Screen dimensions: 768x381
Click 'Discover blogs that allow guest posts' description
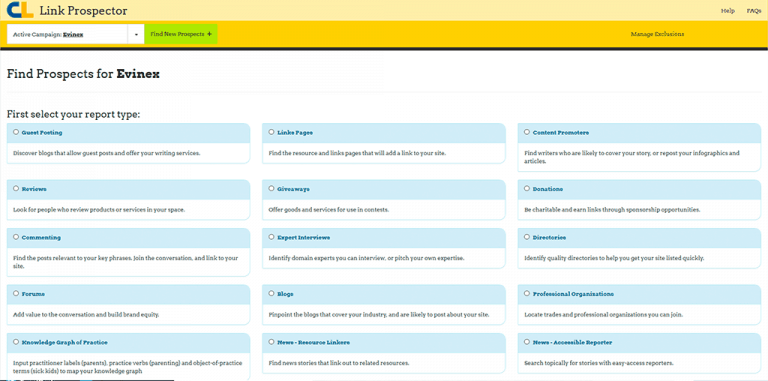pos(107,153)
